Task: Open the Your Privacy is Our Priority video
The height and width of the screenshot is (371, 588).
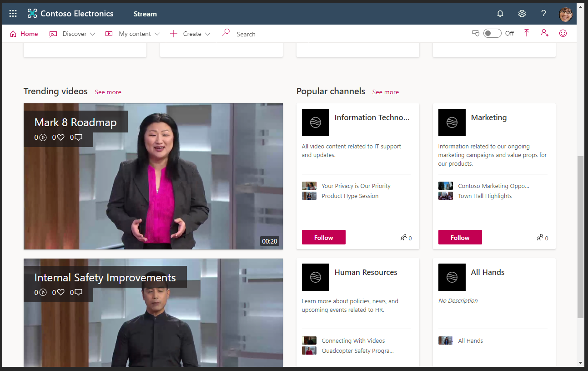Action: pyautogui.click(x=356, y=186)
